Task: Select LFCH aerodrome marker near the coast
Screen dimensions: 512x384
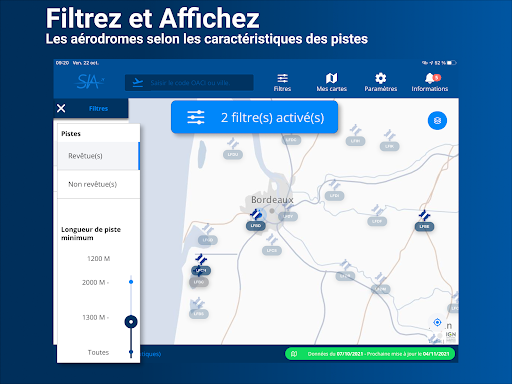Action: click(x=201, y=270)
